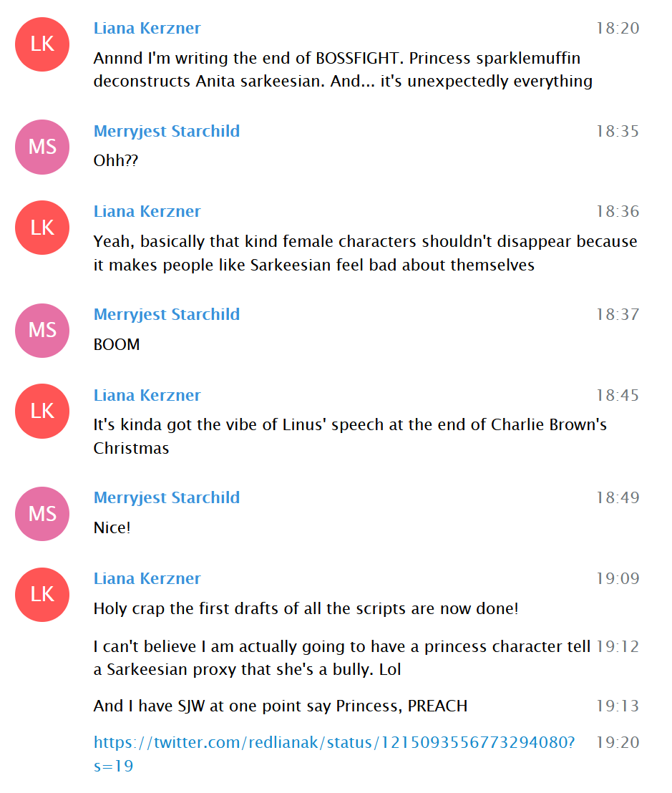Click the Merryjest Starchild name above "Nice!"
Image resolution: width=672 pixels, height=793 pixels.
click(x=166, y=497)
